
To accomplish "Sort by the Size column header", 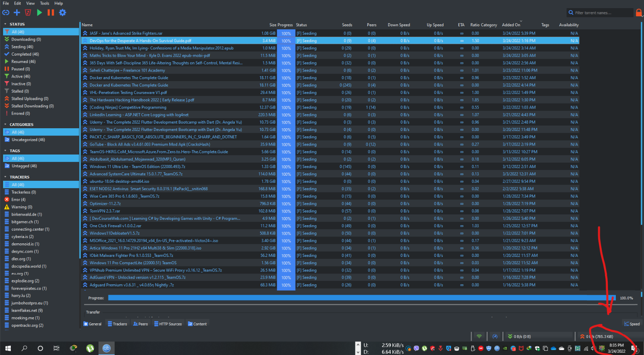I will [x=273, y=25].
